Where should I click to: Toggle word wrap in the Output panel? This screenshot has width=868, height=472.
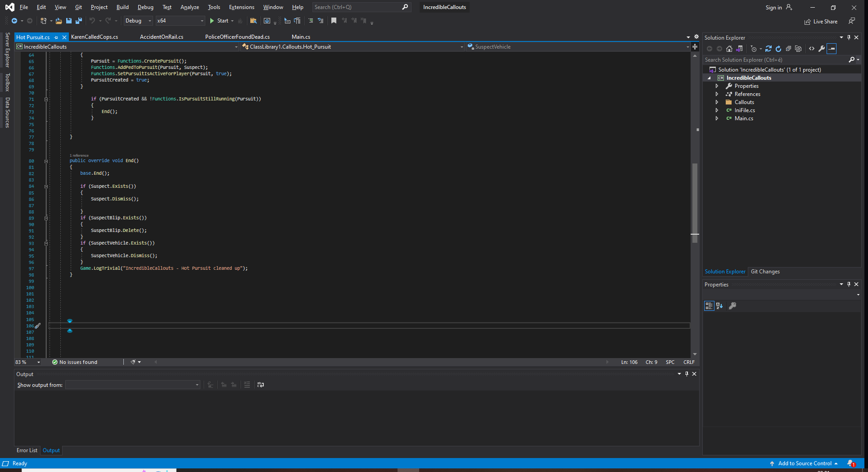260,385
